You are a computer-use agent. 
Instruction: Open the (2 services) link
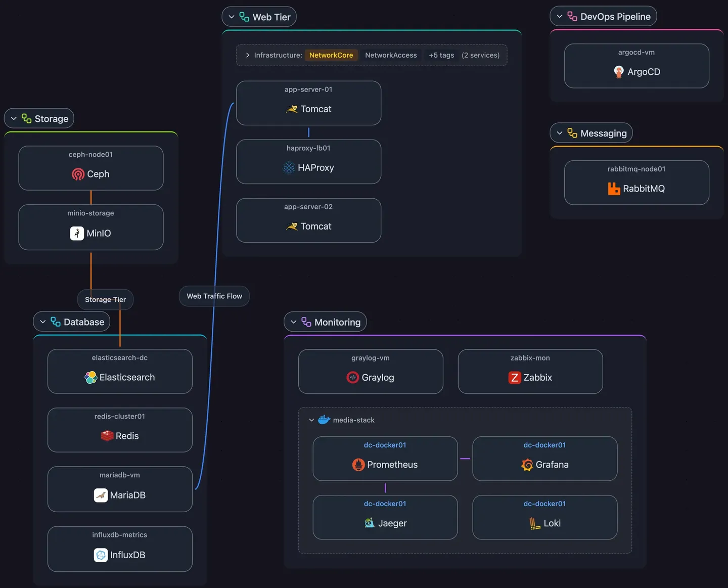pyautogui.click(x=480, y=55)
